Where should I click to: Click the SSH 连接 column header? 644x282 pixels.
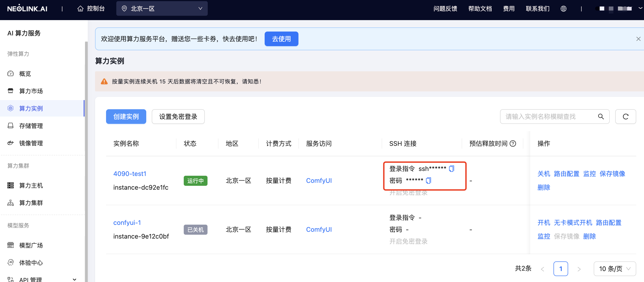point(403,144)
